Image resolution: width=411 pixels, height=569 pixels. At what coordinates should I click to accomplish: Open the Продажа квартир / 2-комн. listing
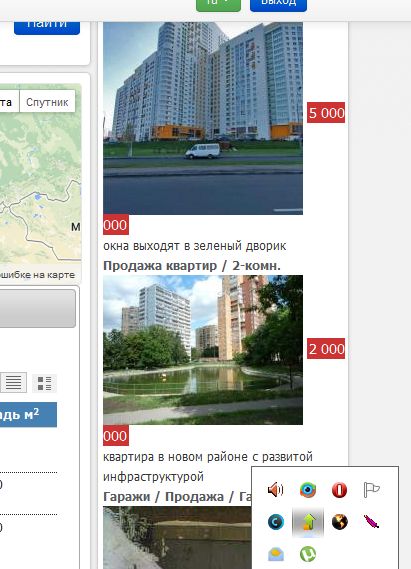tap(192, 266)
